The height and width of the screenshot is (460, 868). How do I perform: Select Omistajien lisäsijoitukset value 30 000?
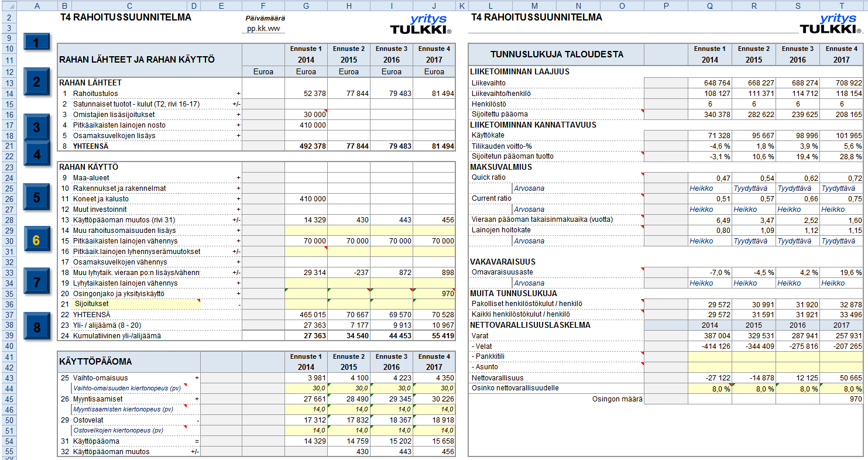(x=306, y=114)
